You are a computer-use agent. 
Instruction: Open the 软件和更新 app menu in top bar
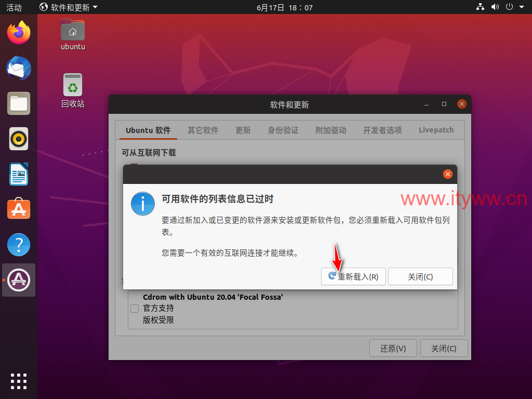tap(68, 7)
